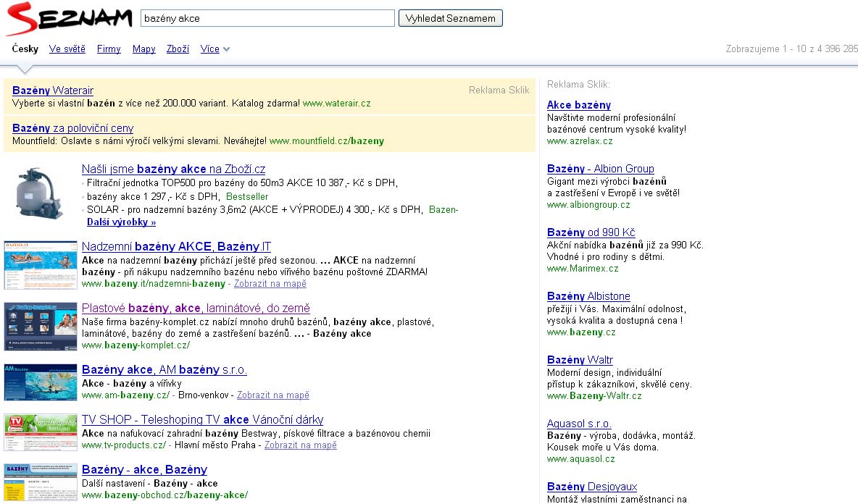Image resolution: width=858 pixels, height=504 pixels.
Task: Visit www.Marimex.cz from sidebar
Action: pyautogui.click(x=583, y=269)
